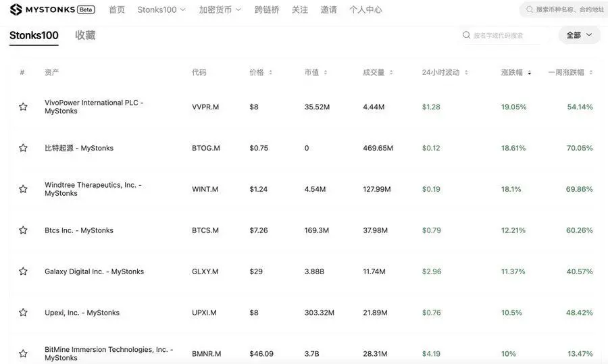Click percent change 19.05%
The width and height of the screenshot is (608, 364).
[514, 107]
